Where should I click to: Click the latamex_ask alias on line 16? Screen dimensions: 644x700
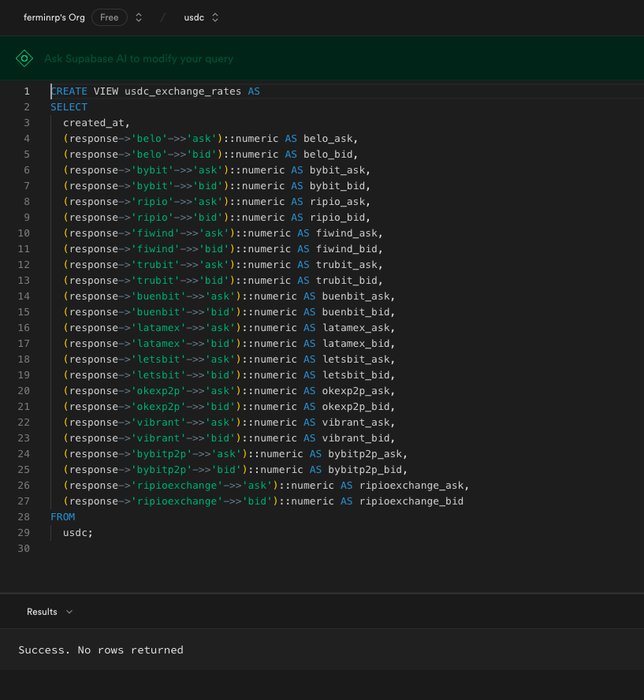pyautogui.click(x=356, y=328)
